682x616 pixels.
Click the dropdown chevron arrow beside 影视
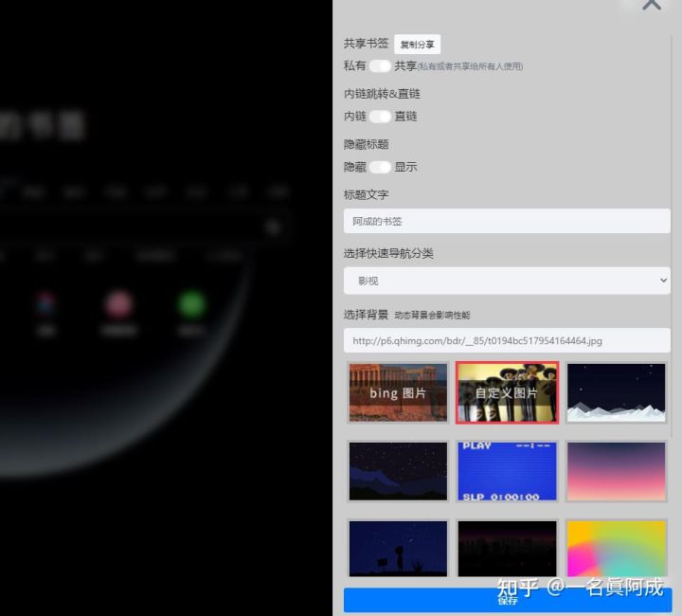pos(663,281)
